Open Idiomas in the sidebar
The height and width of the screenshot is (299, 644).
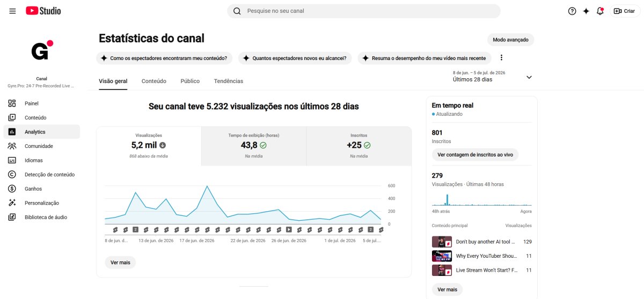(x=41, y=160)
